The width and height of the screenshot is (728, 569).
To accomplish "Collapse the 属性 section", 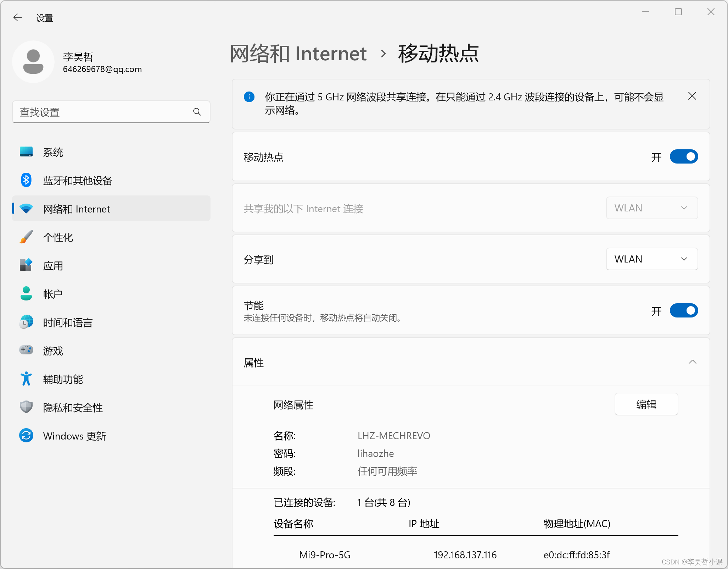I will click(692, 362).
